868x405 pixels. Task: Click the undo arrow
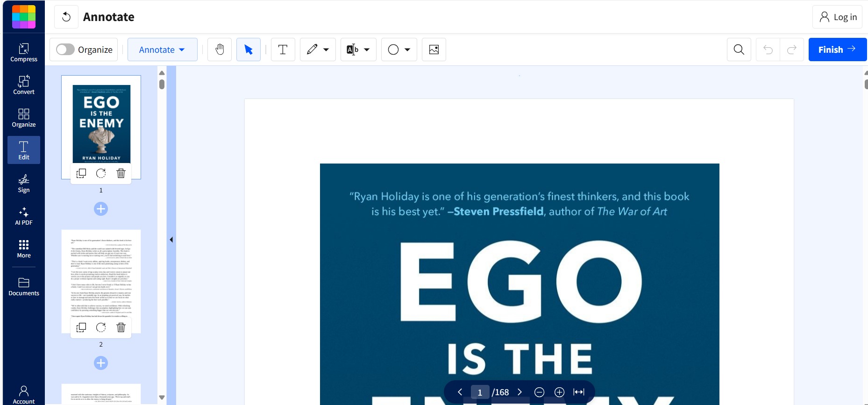pos(768,50)
